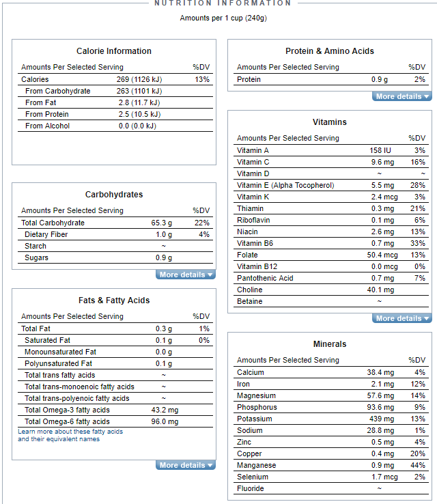Expand More details under Protein & Amino Acids

pos(401,96)
